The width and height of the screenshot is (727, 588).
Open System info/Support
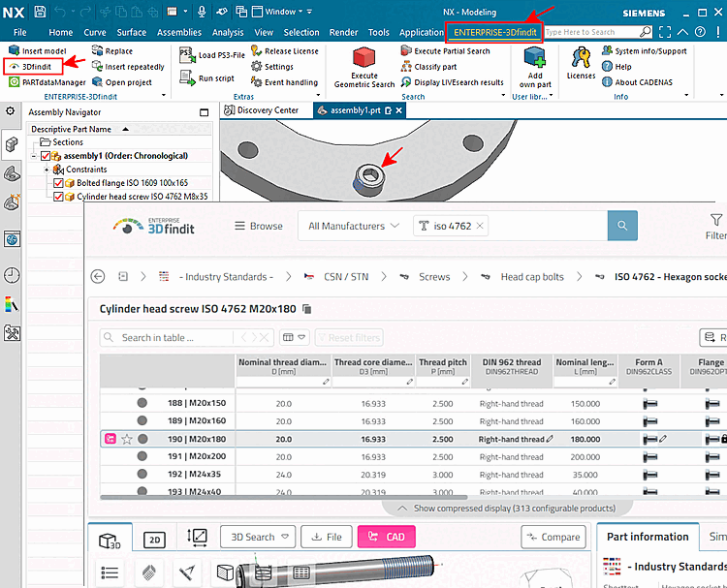point(645,51)
